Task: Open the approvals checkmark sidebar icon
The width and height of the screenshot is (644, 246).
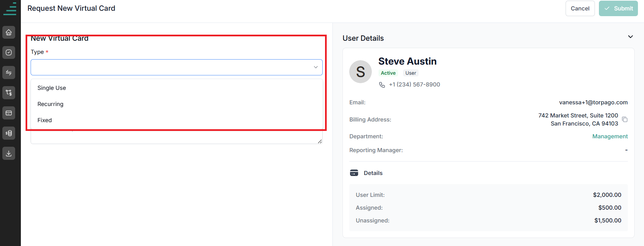Action: [x=9, y=52]
